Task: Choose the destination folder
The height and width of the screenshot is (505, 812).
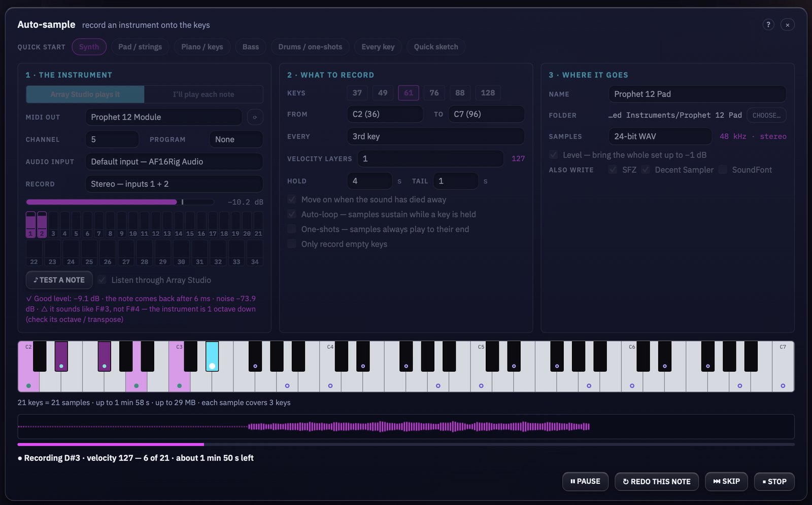Action: [766, 115]
